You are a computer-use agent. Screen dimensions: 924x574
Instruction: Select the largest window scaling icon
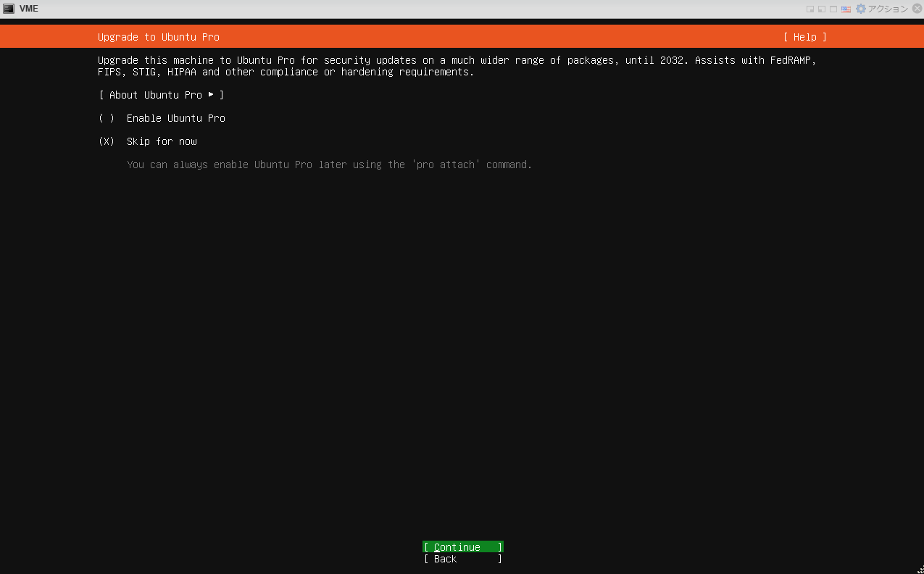point(833,8)
